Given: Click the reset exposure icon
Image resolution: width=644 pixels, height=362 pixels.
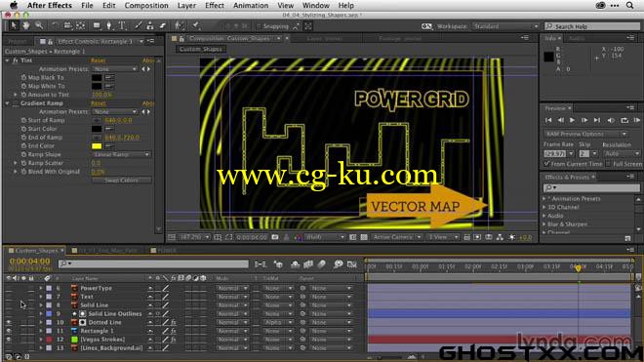Looking at the screenshot, I should (x=511, y=237).
